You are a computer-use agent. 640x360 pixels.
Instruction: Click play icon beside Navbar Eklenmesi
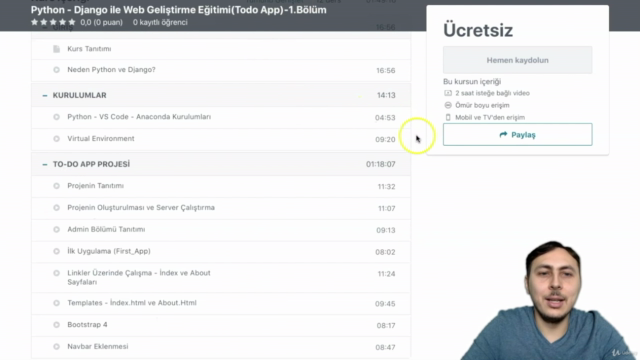(x=56, y=347)
